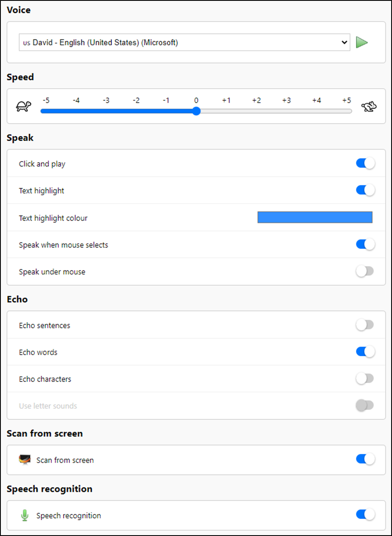The height and width of the screenshot is (536, 392).
Task: Enable Speak under mouse
Action: coord(365,271)
